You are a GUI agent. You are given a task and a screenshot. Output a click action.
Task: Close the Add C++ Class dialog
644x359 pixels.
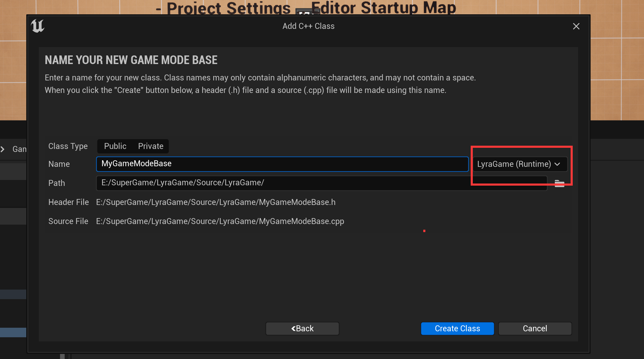(x=576, y=26)
